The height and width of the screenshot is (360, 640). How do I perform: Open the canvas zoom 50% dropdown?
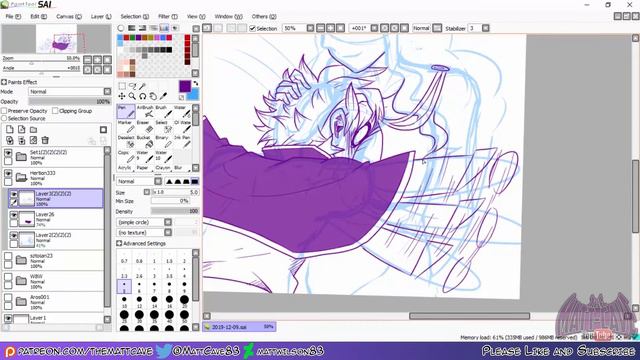310,28
